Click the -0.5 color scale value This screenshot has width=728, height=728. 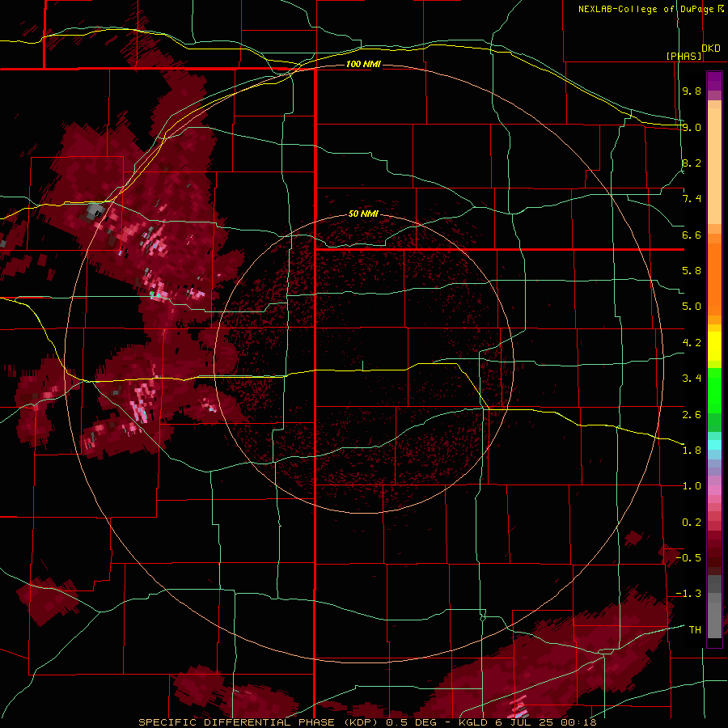click(x=688, y=557)
